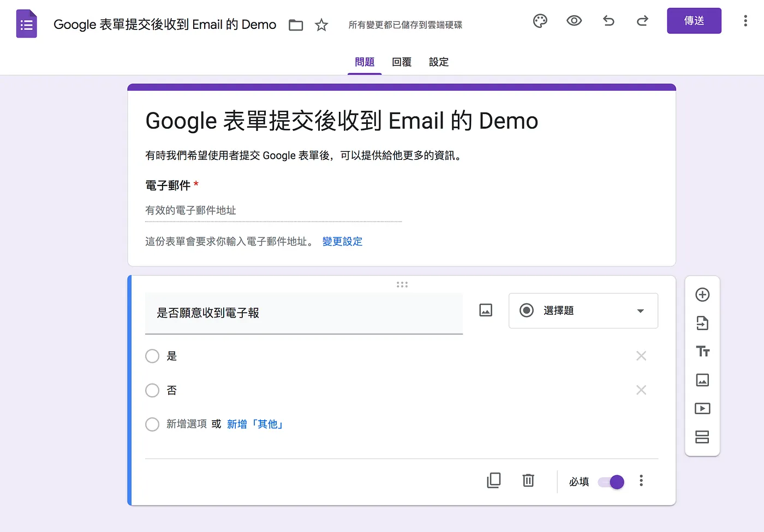Import questions from another form
This screenshot has height=532, width=764.
[702, 323]
